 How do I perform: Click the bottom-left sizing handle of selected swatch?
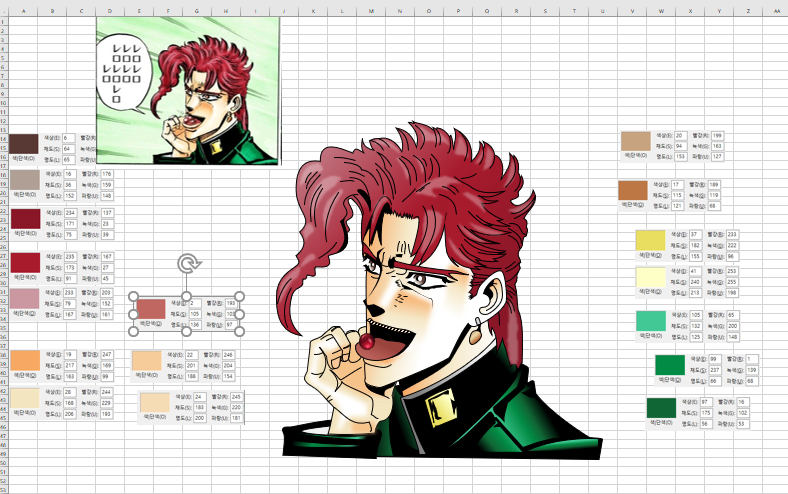(134, 331)
